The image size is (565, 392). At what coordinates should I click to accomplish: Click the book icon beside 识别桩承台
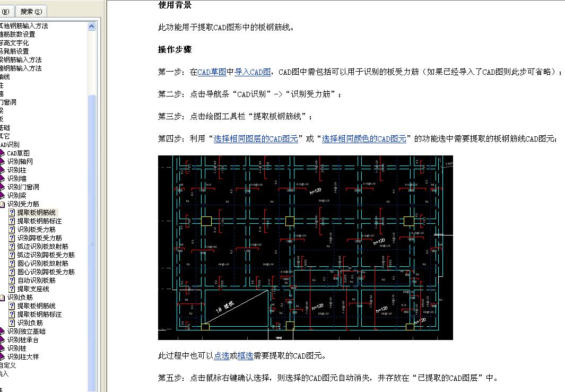(x=2, y=340)
